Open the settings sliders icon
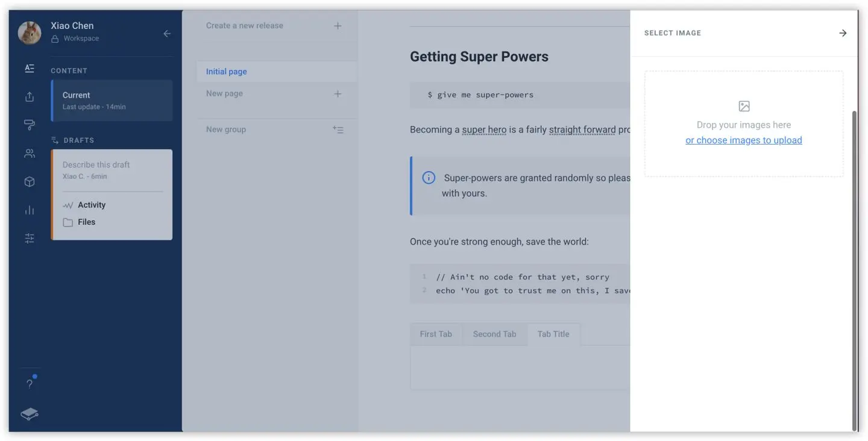Screen dimensions: 868x441 click(29, 239)
